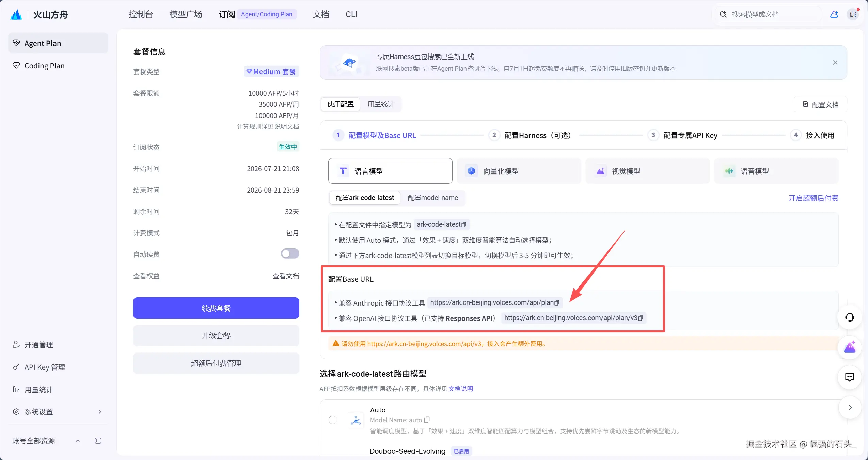Open the purple AI assistant floating icon
Image resolution: width=868 pixels, height=460 pixels.
850,347
